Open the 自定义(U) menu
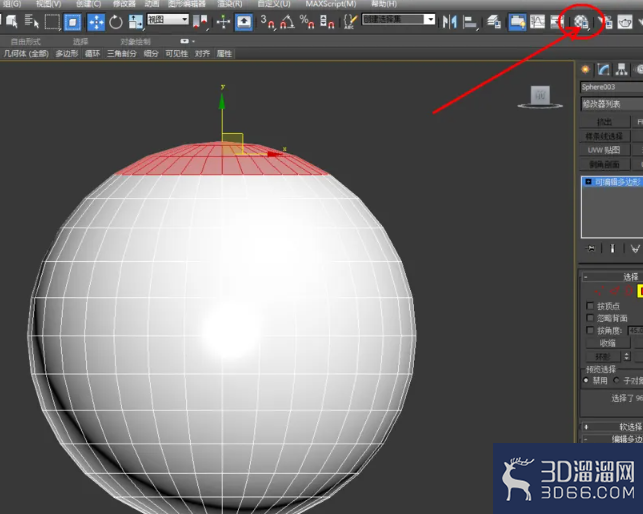The image size is (643, 514). pyautogui.click(x=274, y=4)
